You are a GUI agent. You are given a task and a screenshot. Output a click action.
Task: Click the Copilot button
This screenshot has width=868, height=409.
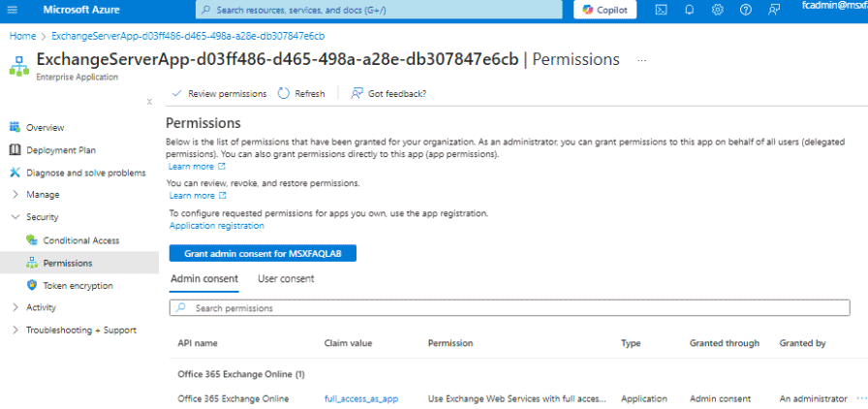click(x=604, y=10)
